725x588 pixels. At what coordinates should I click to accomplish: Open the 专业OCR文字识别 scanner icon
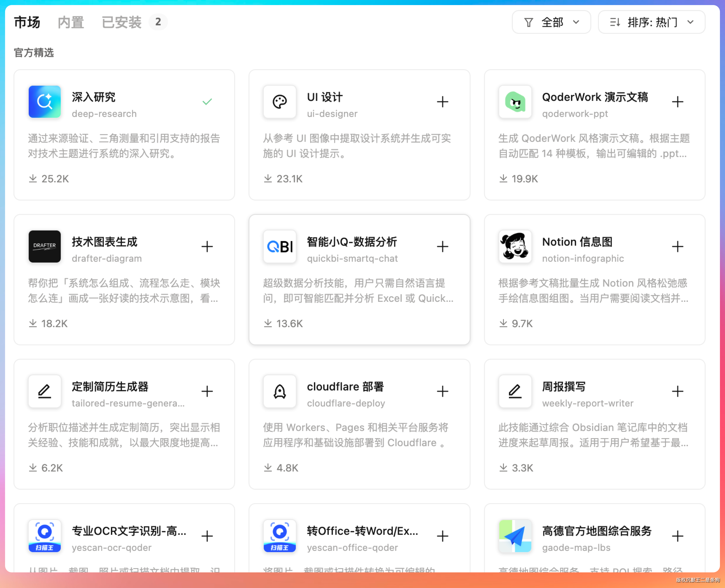(45, 536)
